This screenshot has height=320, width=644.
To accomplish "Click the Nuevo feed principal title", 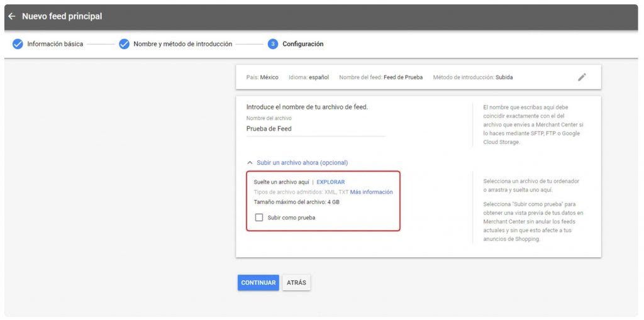I will pyautogui.click(x=62, y=16).
